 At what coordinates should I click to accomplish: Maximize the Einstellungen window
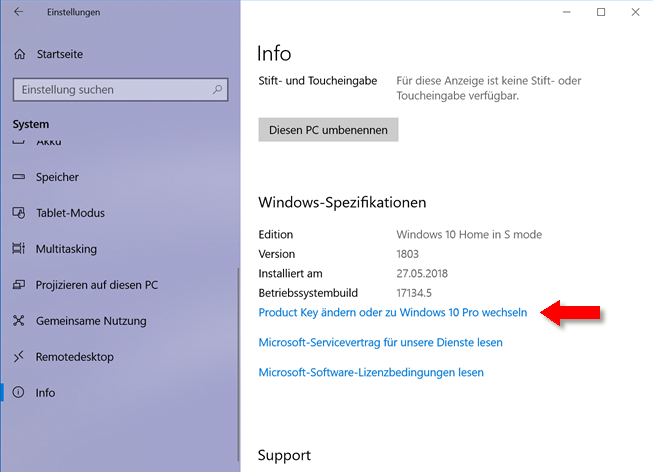pos(601,12)
